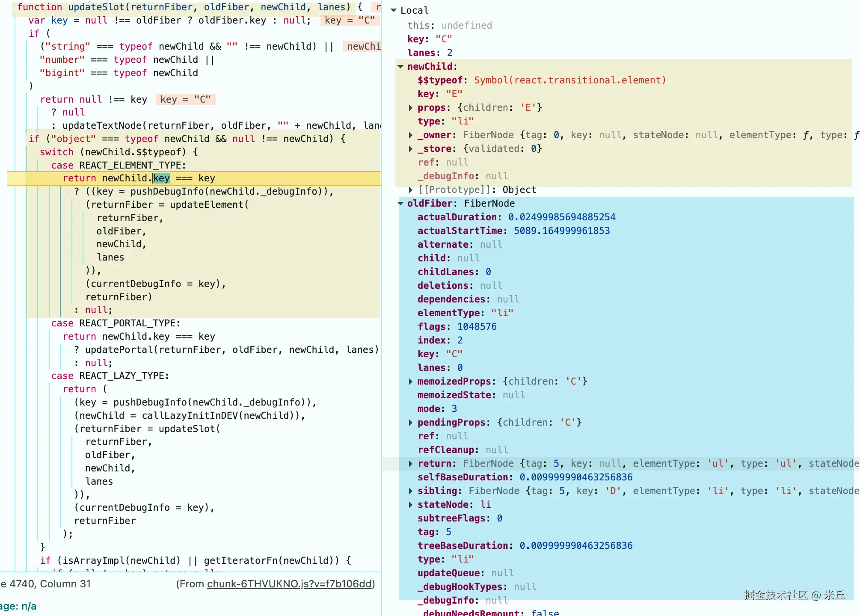The height and width of the screenshot is (616, 860).
Task: Click the line and column status text
Action: tap(46, 584)
